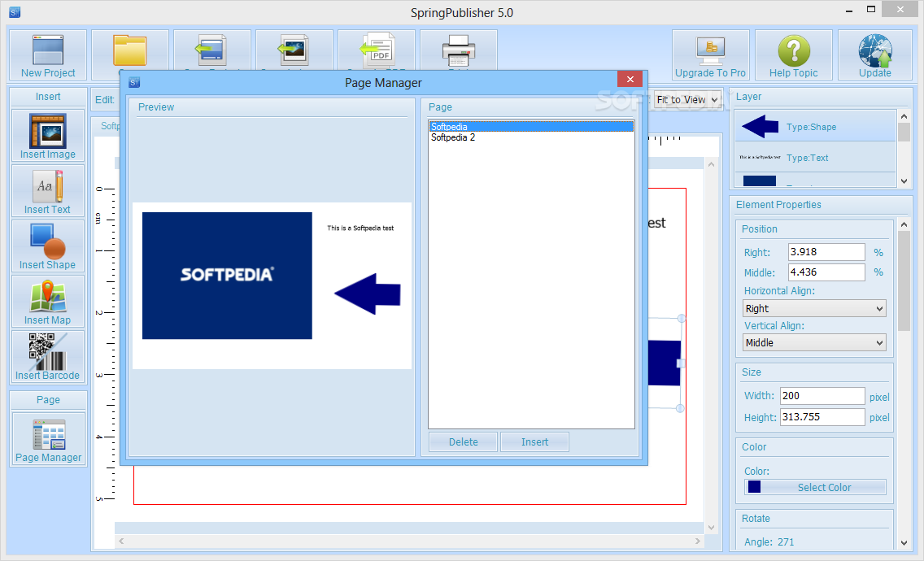Image resolution: width=924 pixels, height=561 pixels.
Task: Click the export image toolbar icon
Action: click(294, 50)
